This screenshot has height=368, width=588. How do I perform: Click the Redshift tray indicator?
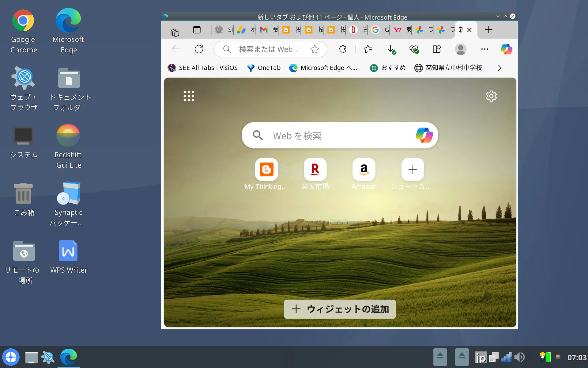[x=558, y=357]
